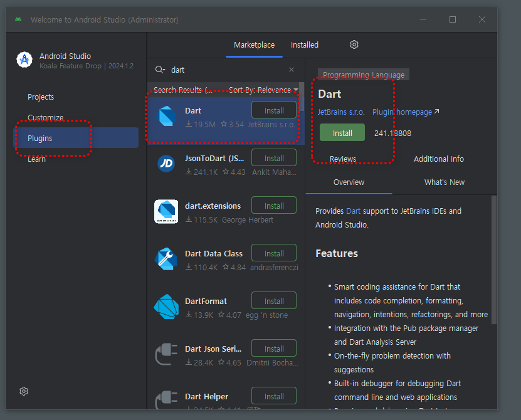Screen dimensions: 521x420
Task: Click the Dart plugin logo icon
Action: click(x=166, y=117)
